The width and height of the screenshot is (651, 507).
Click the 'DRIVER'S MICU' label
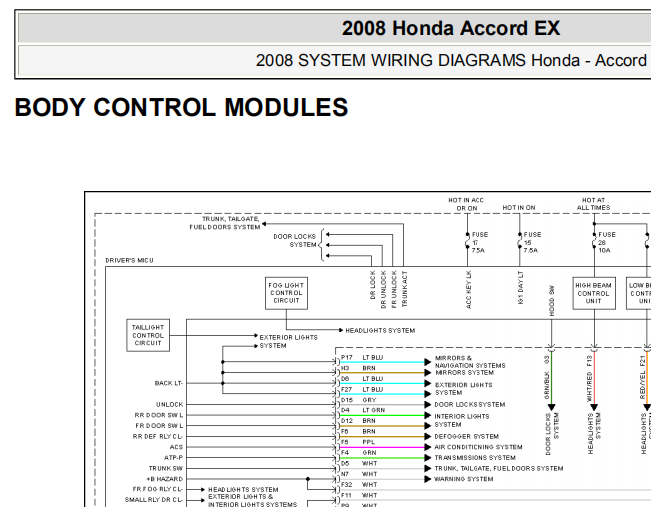click(x=129, y=260)
